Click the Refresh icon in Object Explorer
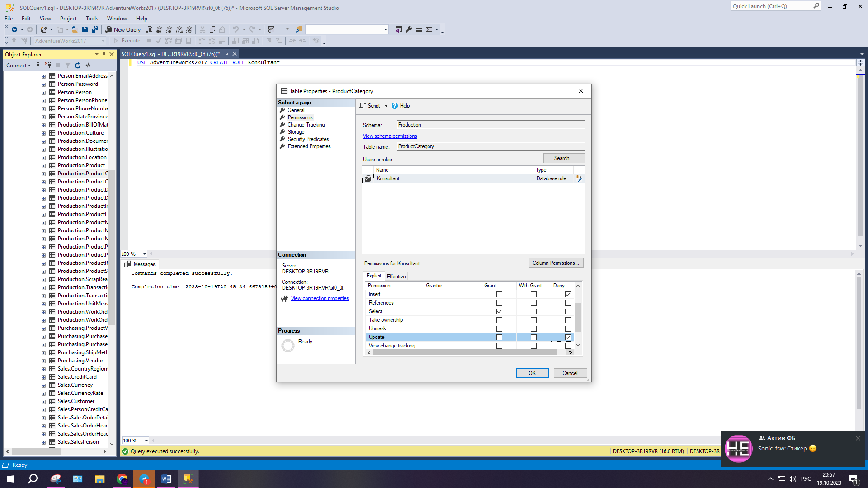This screenshot has width=868, height=488. (x=78, y=66)
